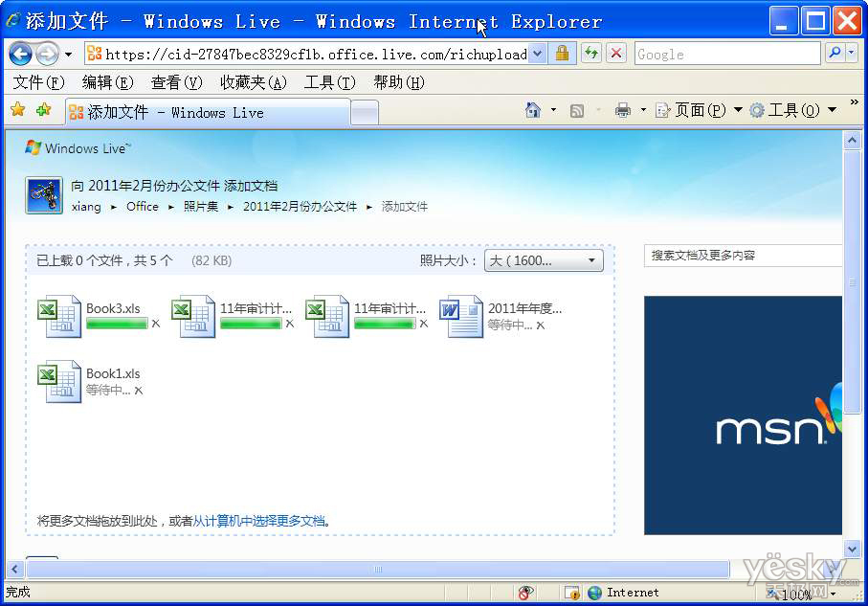Go to 照片集 breadcrumb link

pos(200,206)
